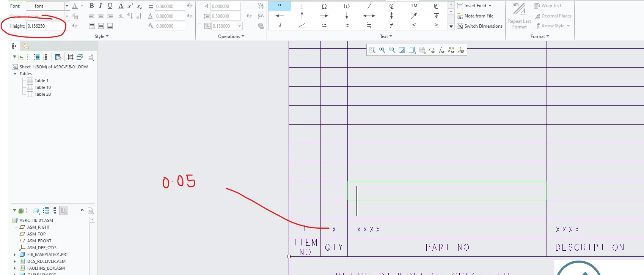Click the line spacing field 0.500000
This screenshot has width=644, height=275.
click(226, 16)
